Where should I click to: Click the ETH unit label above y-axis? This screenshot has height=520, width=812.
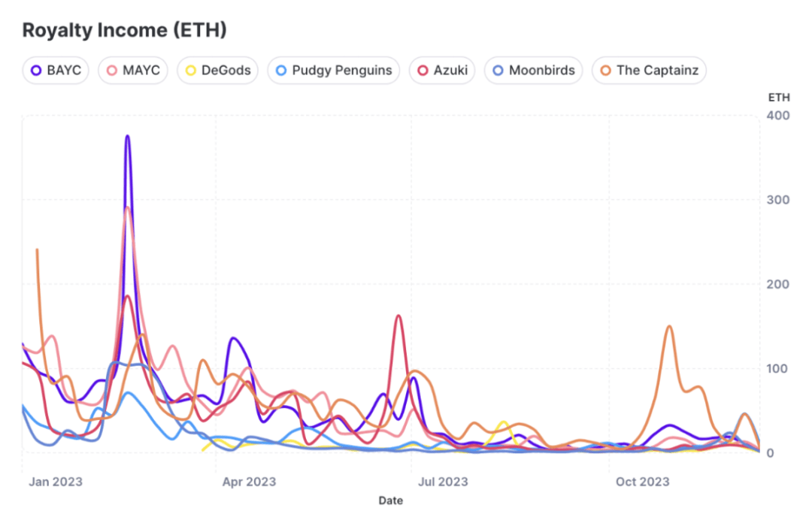pos(778,98)
